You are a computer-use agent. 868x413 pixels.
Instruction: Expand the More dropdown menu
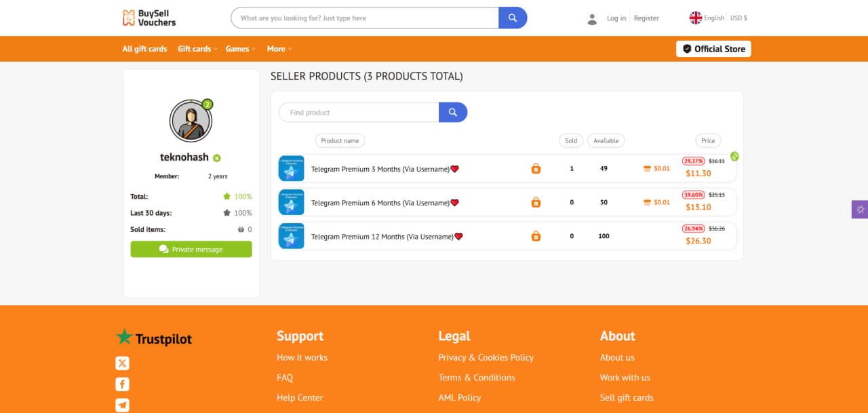pyautogui.click(x=279, y=49)
